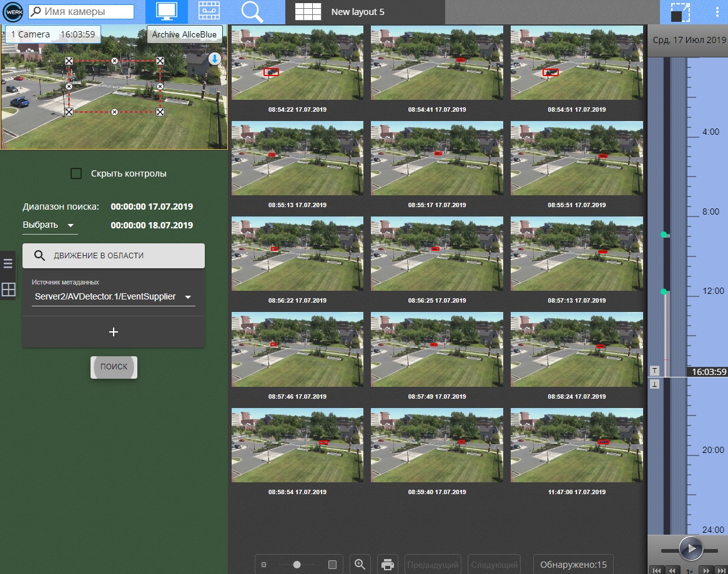
Task: Open the three-dot options menu
Action: [x=717, y=12]
